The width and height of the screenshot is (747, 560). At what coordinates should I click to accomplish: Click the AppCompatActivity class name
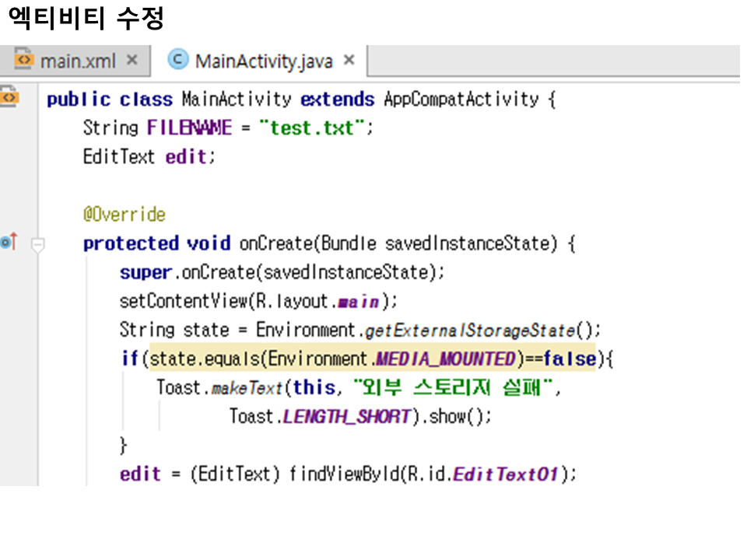461,100
